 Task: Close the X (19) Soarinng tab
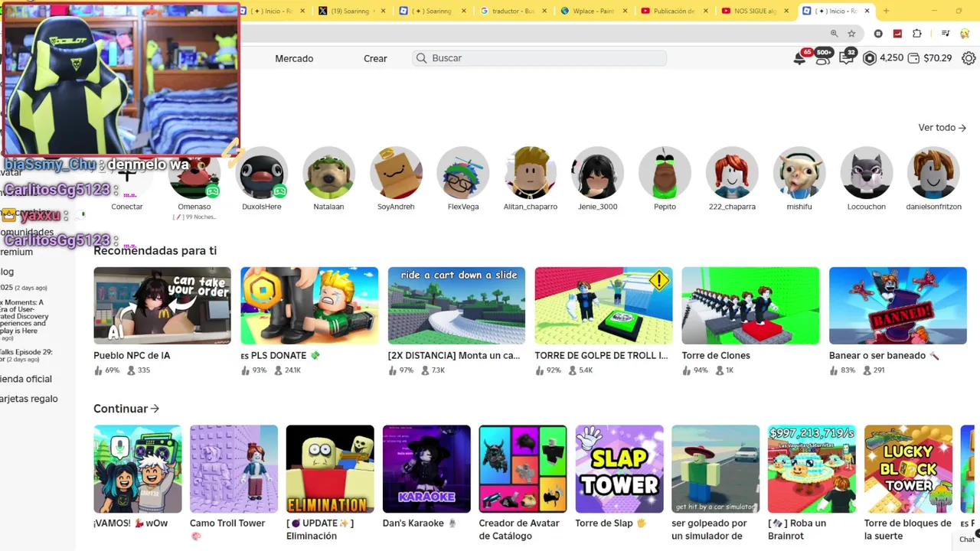click(383, 11)
